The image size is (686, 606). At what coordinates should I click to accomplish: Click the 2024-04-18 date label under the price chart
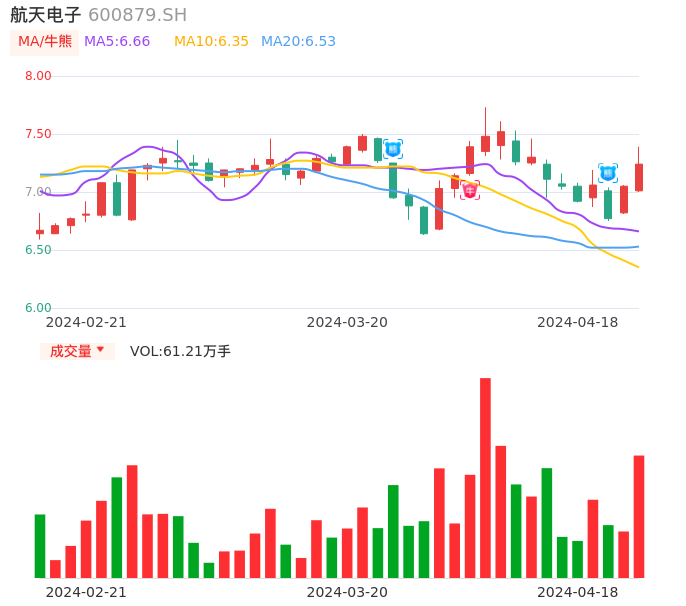[578, 322]
